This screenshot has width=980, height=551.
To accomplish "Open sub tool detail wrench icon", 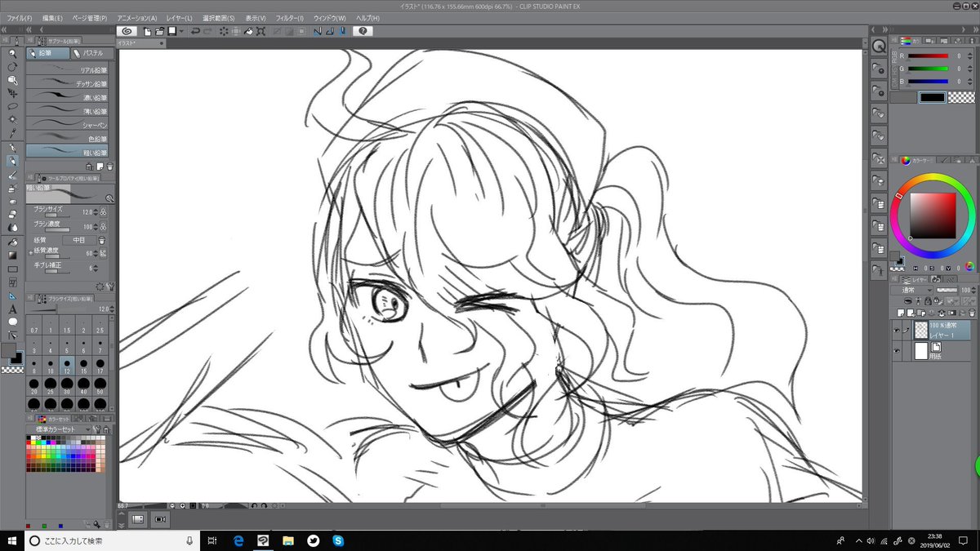I will [111, 287].
